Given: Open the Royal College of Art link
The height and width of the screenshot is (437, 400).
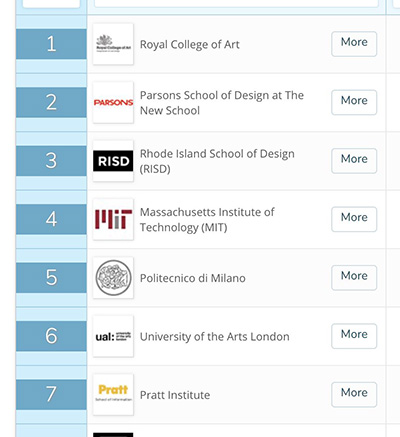Looking at the screenshot, I should tap(190, 44).
